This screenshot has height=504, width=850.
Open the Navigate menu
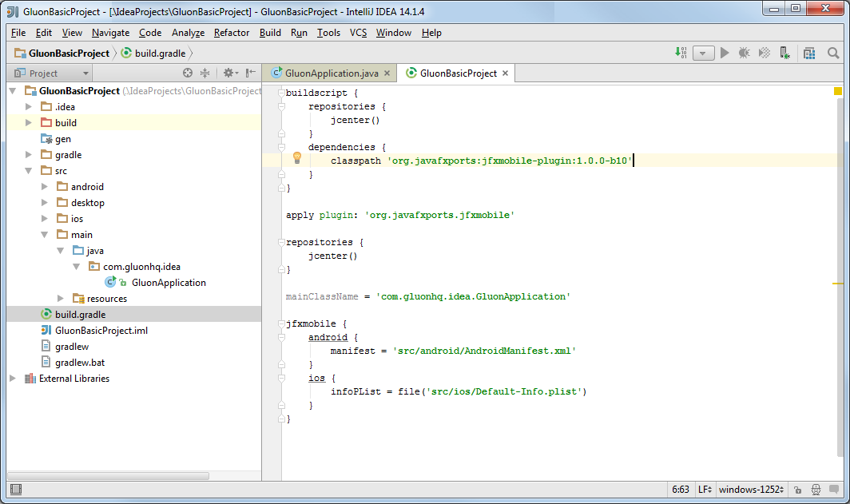tap(110, 33)
